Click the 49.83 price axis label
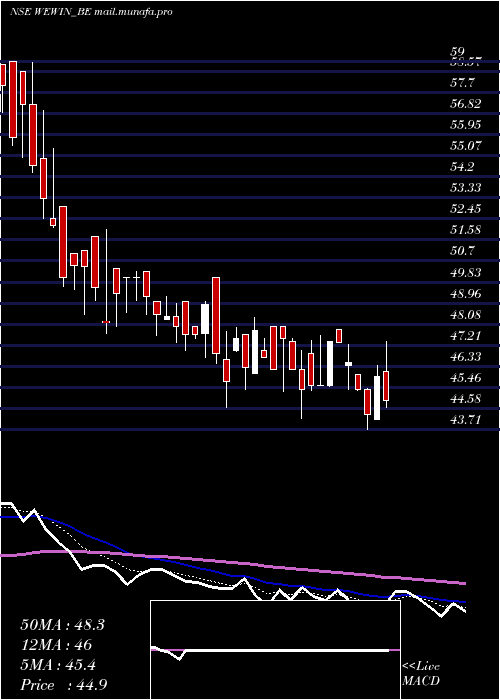Viewport: 500px width, 700px height. click(466, 272)
